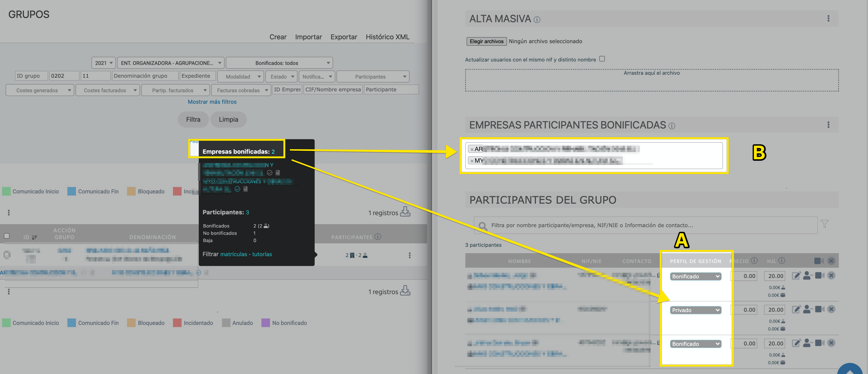This screenshot has height=374, width=868.
Task: Open the 'Bonificados: todos' dropdown
Action: pyautogui.click(x=279, y=63)
